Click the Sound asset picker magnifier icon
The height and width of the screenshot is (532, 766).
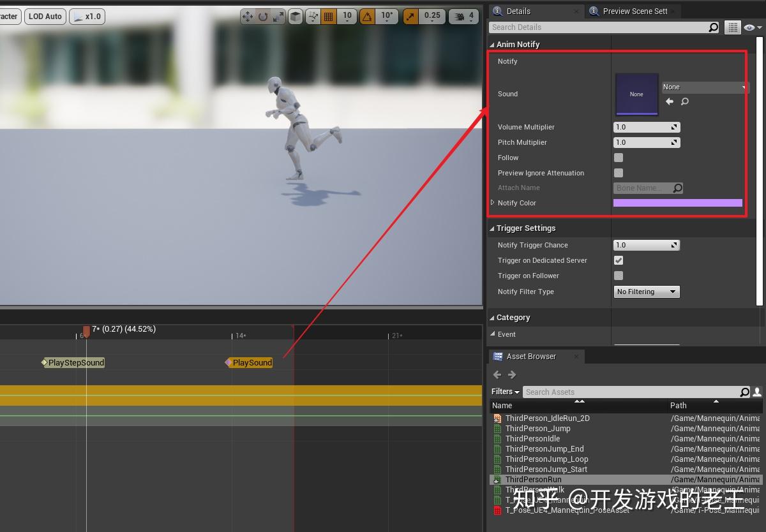[x=685, y=101]
